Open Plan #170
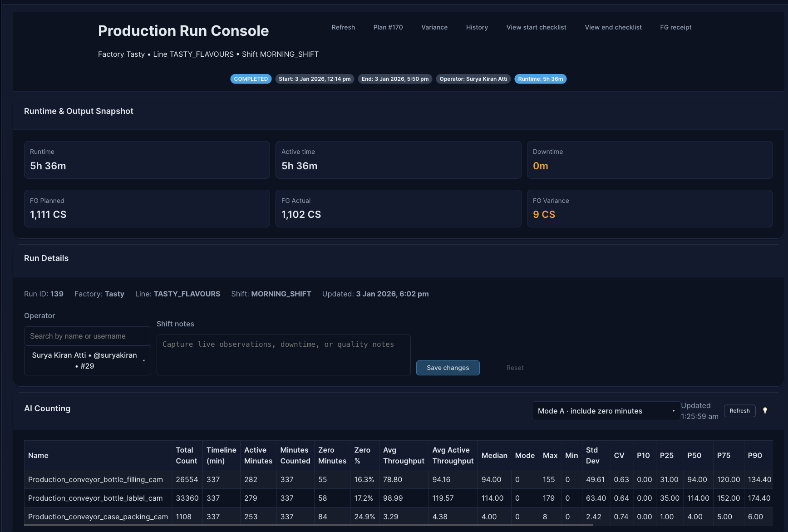The height and width of the screenshot is (532, 788). coord(388,27)
